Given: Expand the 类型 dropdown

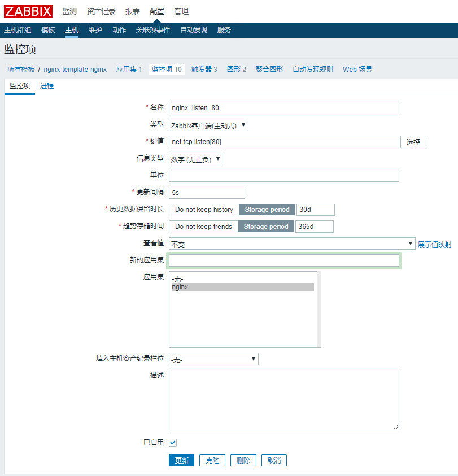Looking at the screenshot, I should pos(208,125).
